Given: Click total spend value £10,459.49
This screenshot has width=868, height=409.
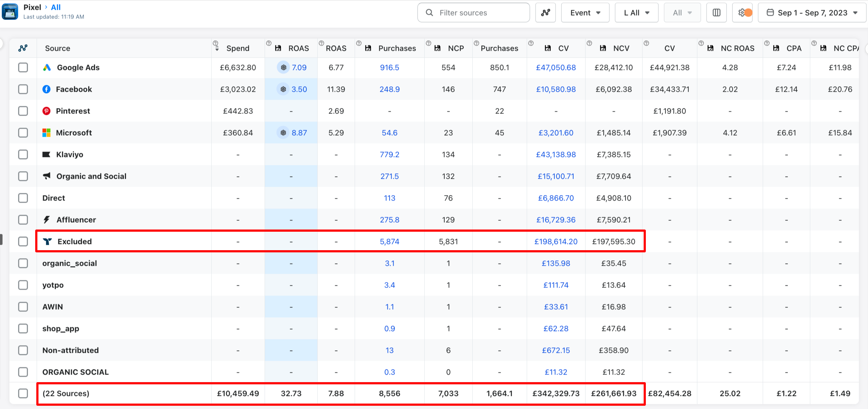Looking at the screenshot, I should coord(238,393).
